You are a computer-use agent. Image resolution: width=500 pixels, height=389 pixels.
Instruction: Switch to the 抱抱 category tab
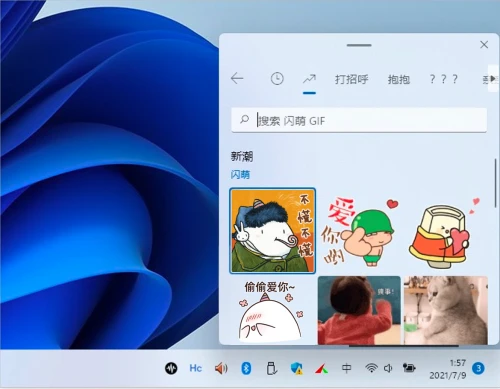pyautogui.click(x=398, y=79)
